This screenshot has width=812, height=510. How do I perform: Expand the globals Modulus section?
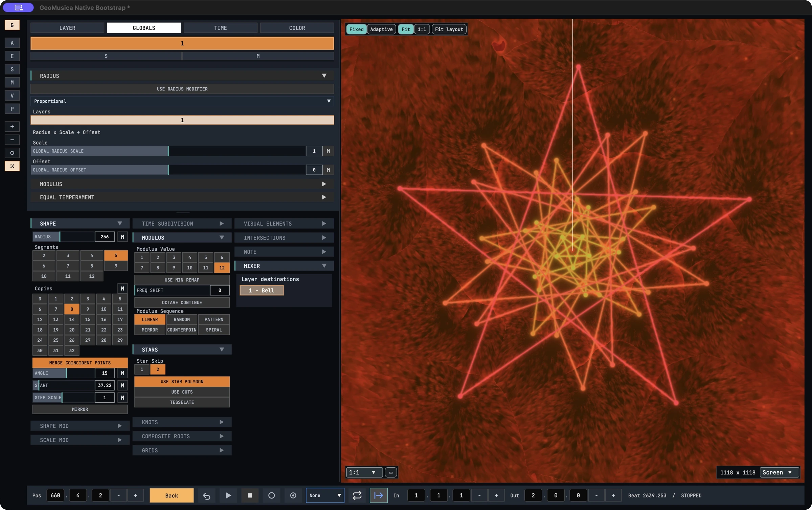(182, 184)
